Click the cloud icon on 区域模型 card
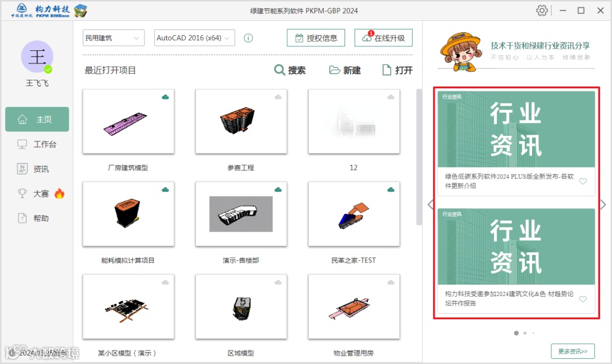This screenshot has height=364, width=612. [x=278, y=282]
